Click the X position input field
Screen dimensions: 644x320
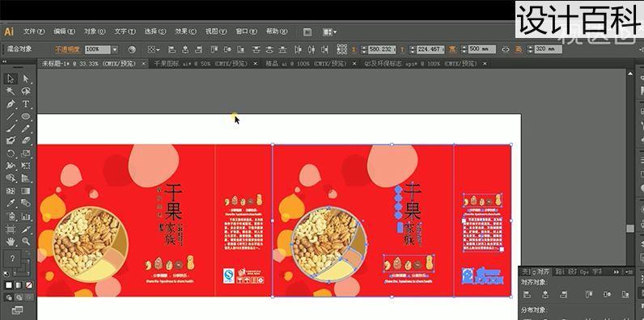(x=382, y=49)
